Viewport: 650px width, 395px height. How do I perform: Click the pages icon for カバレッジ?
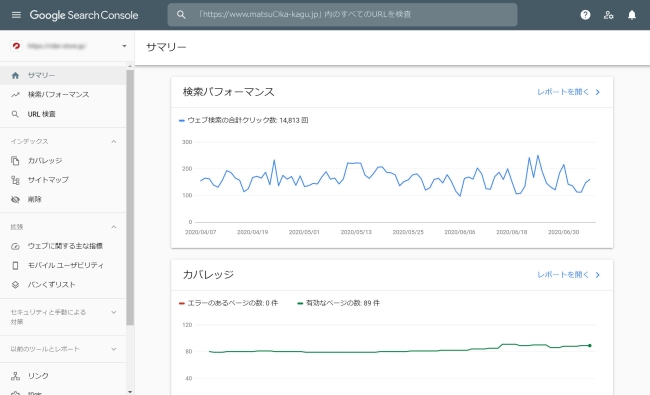(15, 160)
